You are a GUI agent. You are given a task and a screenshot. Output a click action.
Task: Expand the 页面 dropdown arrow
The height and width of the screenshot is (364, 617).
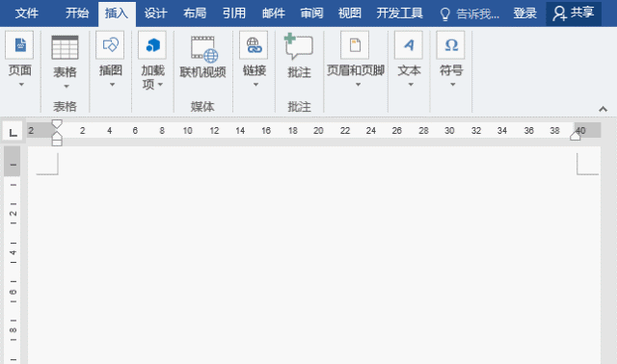(x=21, y=85)
